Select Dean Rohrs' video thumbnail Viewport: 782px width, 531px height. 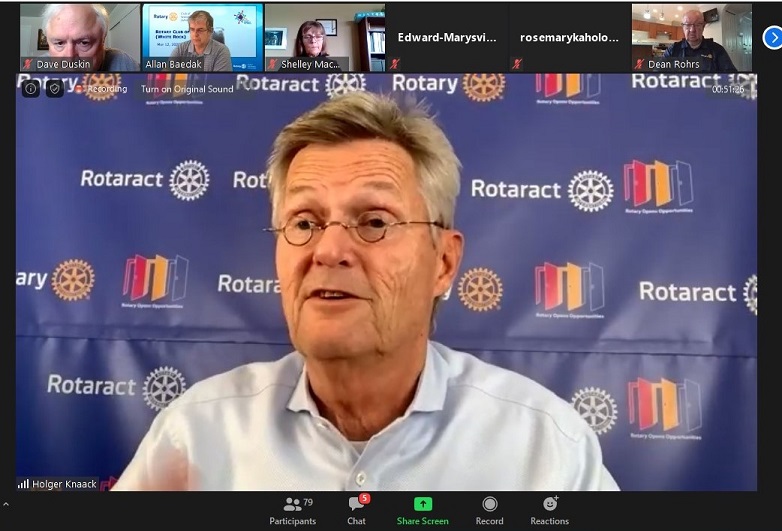pyautogui.click(x=692, y=37)
